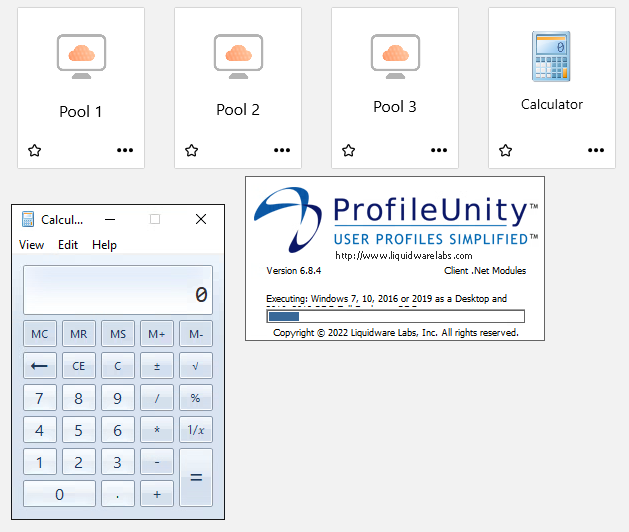Viewport: 629px width, 532px height.
Task: Click the Pool 2 tile label
Action: click(x=238, y=110)
